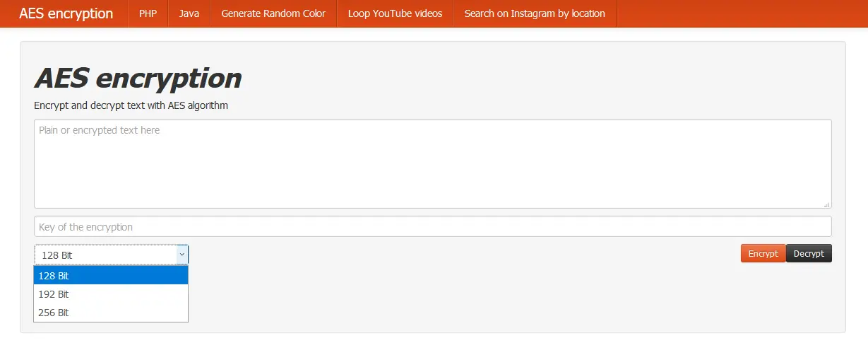Click the Decrypt button

coord(809,253)
